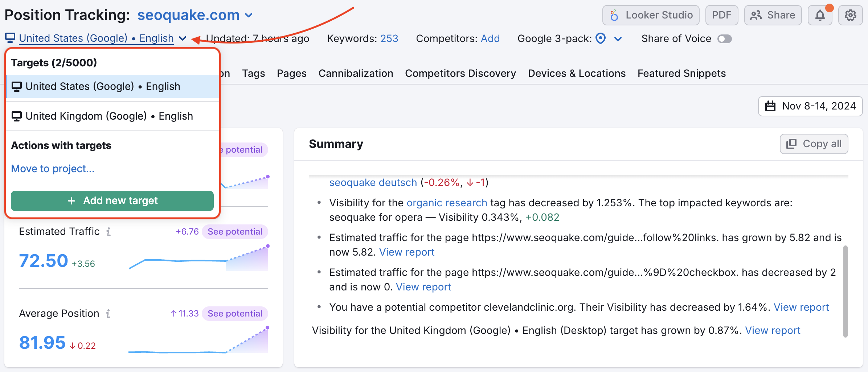868x372 pixels.
Task: Switch to the Tags tab
Action: point(253,73)
